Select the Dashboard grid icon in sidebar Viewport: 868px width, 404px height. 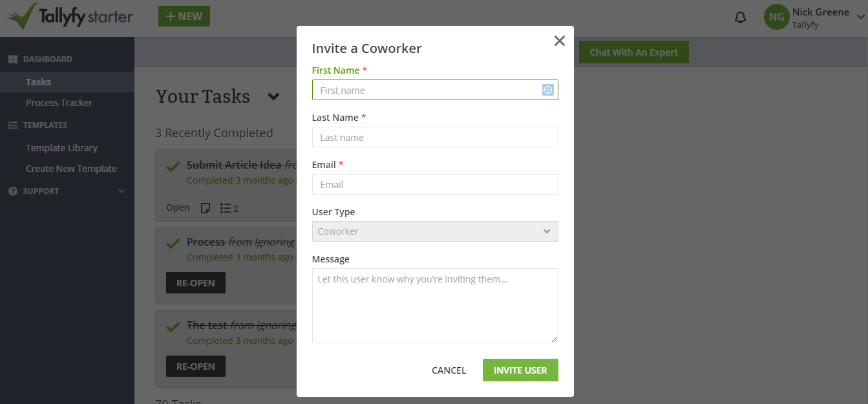point(14,58)
